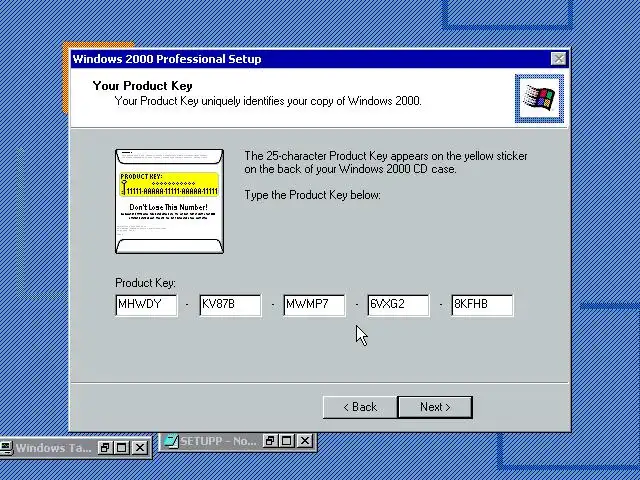
Task: Restore the minimized Windows Ta... window
Action: click(x=105, y=448)
